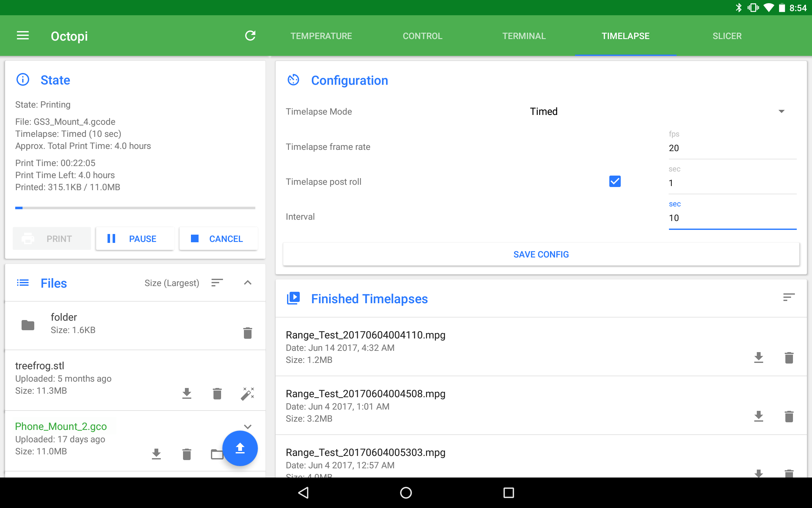Pause the current print
The image size is (812, 508).
point(135,238)
